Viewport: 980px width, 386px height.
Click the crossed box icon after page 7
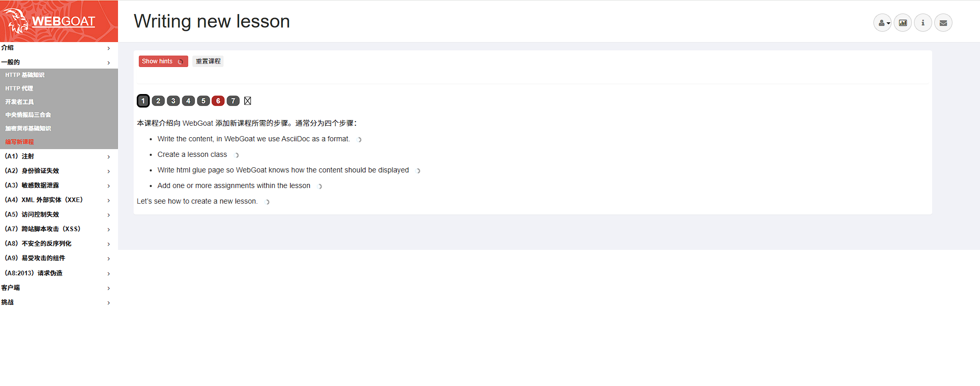pos(247,101)
